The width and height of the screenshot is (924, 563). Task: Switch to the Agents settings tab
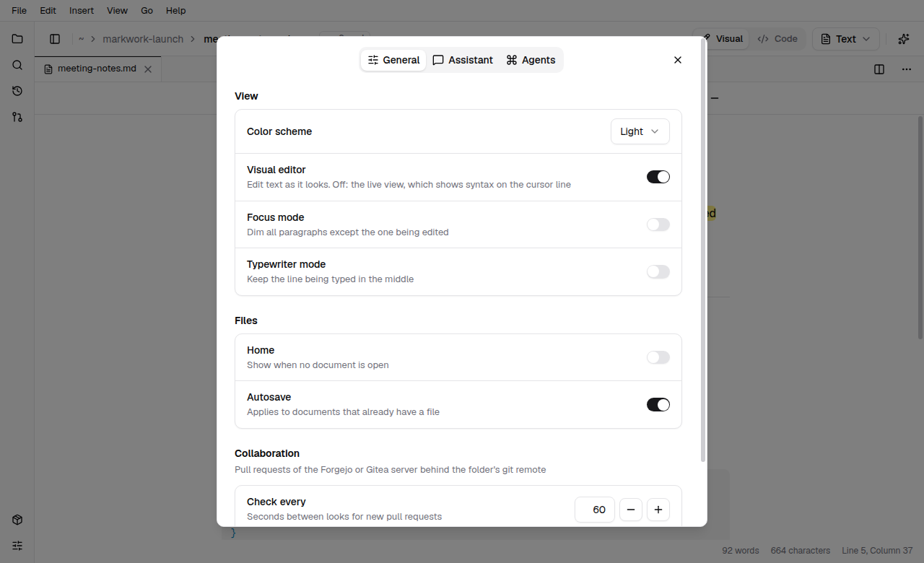[531, 60]
